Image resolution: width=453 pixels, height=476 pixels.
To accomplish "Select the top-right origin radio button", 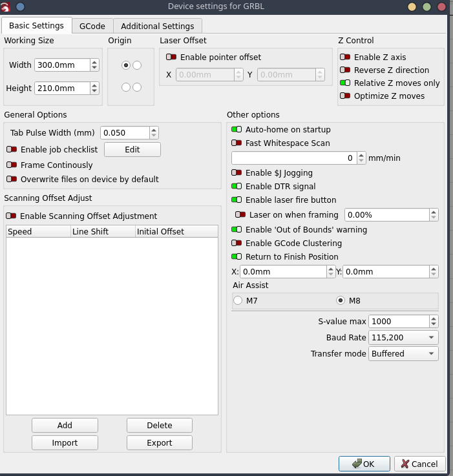I will click(x=137, y=65).
